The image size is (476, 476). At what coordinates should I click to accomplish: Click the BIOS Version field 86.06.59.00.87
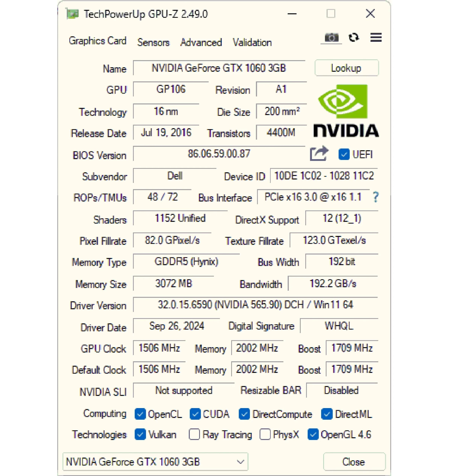tap(219, 154)
